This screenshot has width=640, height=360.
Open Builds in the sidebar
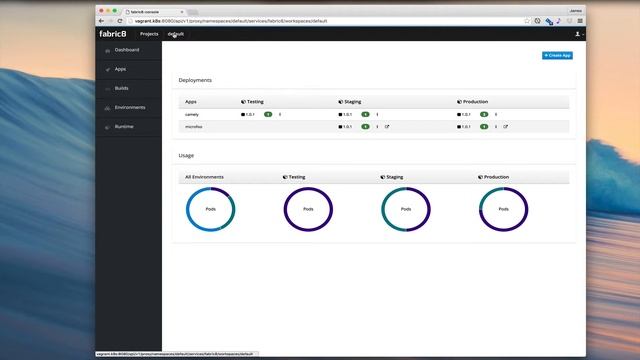pyautogui.click(x=129, y=89)
